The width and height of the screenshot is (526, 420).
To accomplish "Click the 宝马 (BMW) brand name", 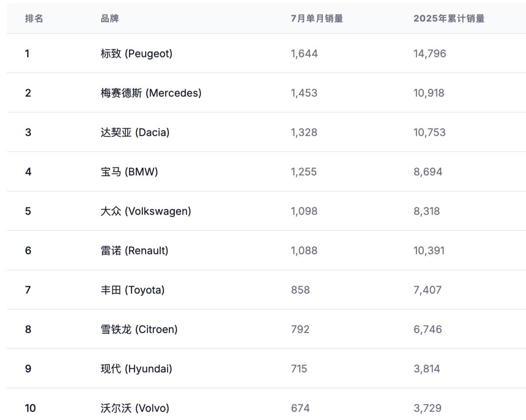I will coord(129,172).
